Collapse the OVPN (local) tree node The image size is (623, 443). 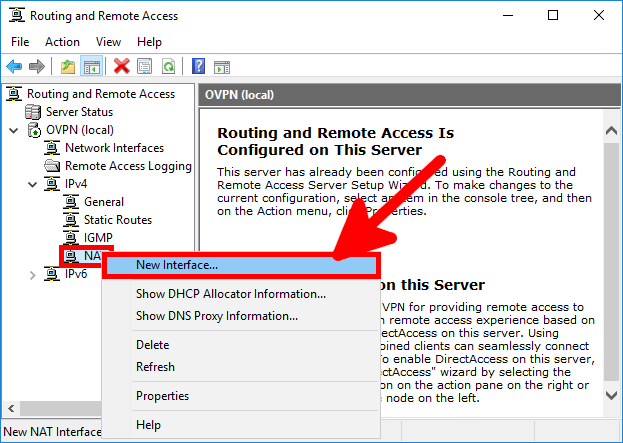(x=14, y=130)
